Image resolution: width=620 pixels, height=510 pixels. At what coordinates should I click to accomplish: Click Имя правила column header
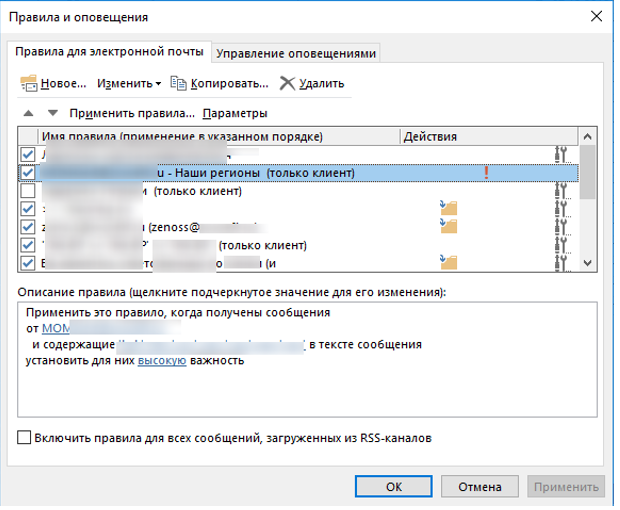219,137
